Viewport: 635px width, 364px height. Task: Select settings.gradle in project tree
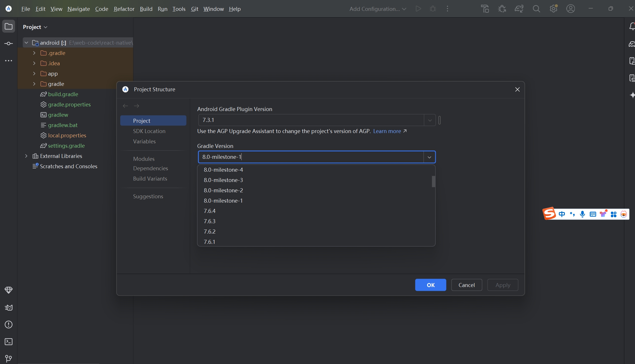tap(66, 146)
